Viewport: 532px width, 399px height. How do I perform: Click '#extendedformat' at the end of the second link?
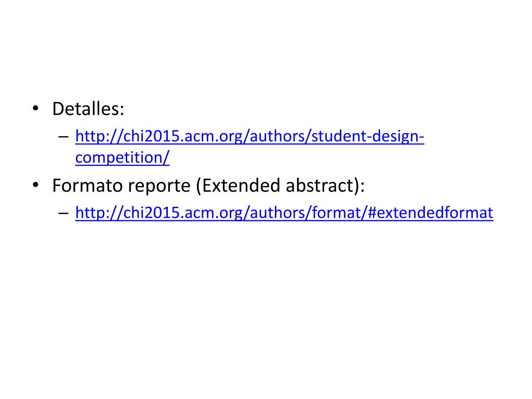(x=431, y=213)
